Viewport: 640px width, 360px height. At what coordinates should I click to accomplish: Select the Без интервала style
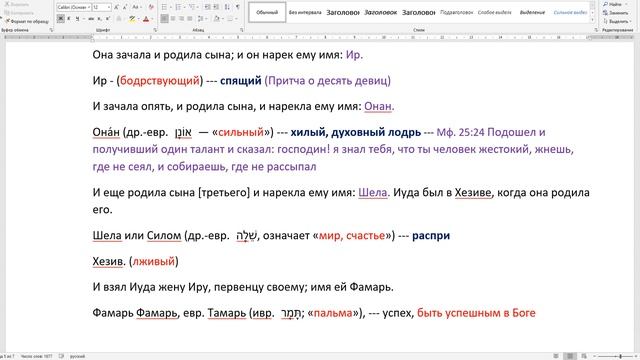(x=305, y=12)
